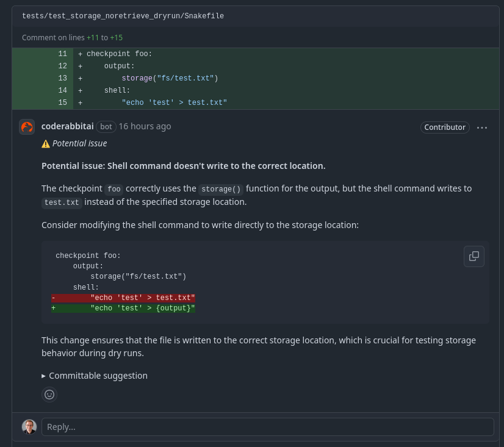Viewport: 504px width, 447px height.
Task: Open the tests/test_storage_noretrieve_dryrun/Snakefile file link
Action: [x=123, y=16]
